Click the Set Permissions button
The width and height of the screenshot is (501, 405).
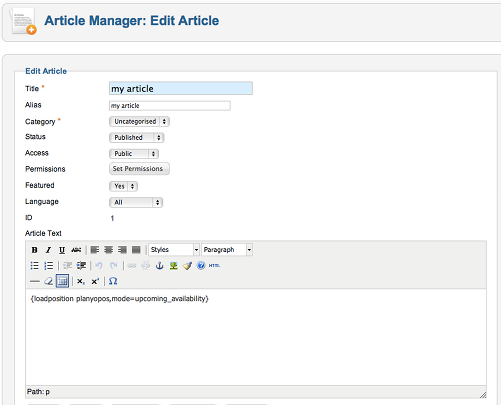point(139,169)
